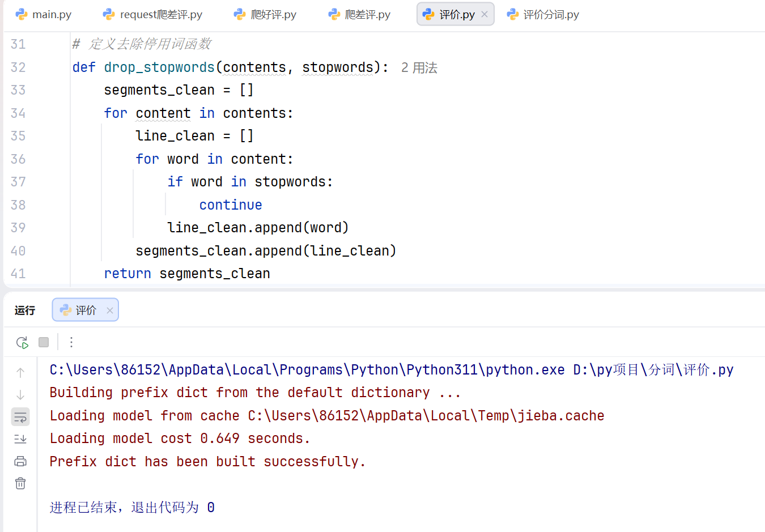
Task: Open the 评价分词.py editor tab
Action: coord(543,14)
